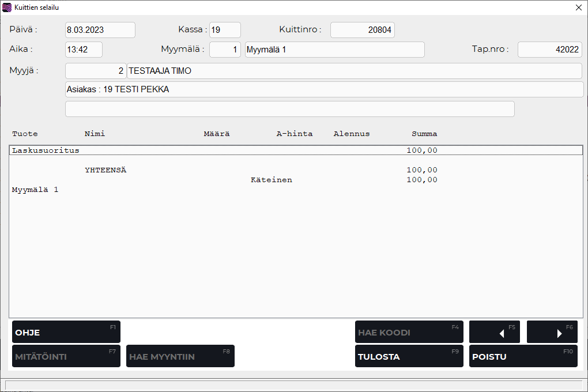Open help with the OHJE button
The image size is (588, 392).
pyautogui.click(x=66, y=332)
